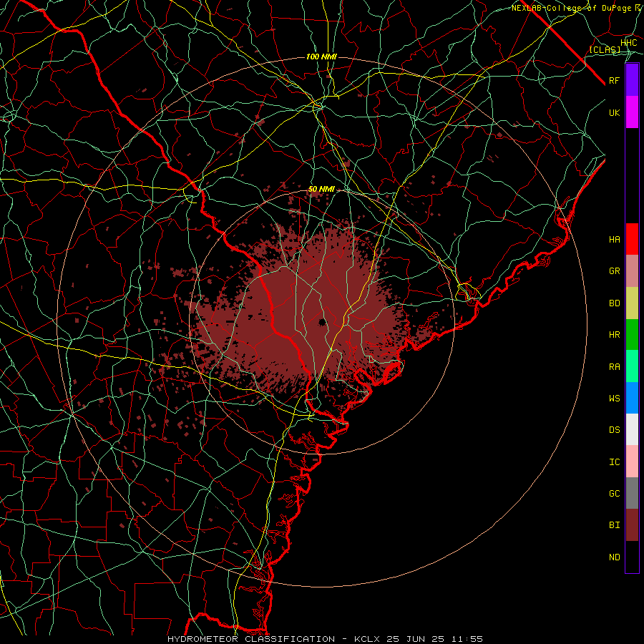Click the BD yellow legend swatch
Image resolution: width=644 pixels, height=644 pixels.
click(632, 303)
